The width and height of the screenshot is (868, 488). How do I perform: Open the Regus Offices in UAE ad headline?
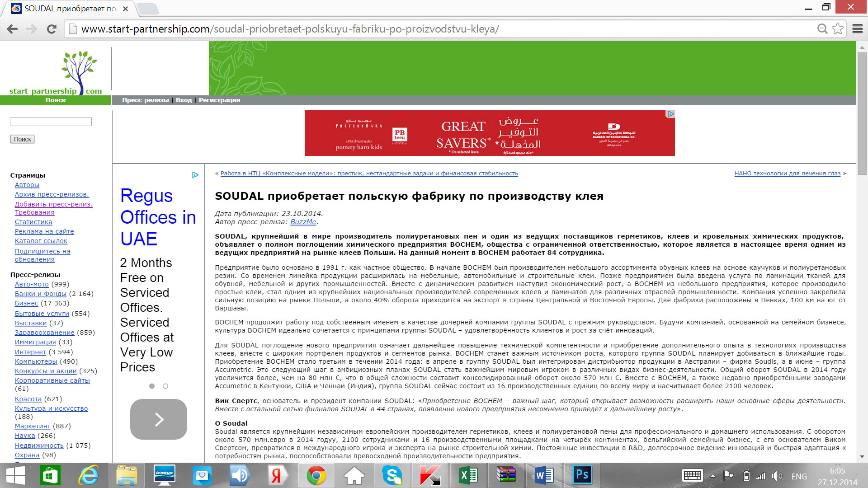(158, 217)
